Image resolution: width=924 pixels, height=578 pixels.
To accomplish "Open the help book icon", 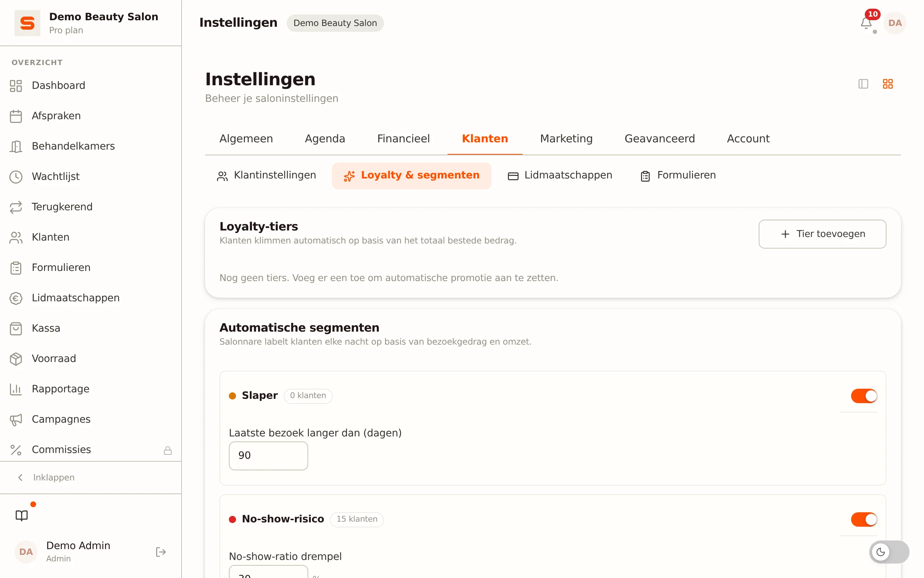I will click(22, 515).
